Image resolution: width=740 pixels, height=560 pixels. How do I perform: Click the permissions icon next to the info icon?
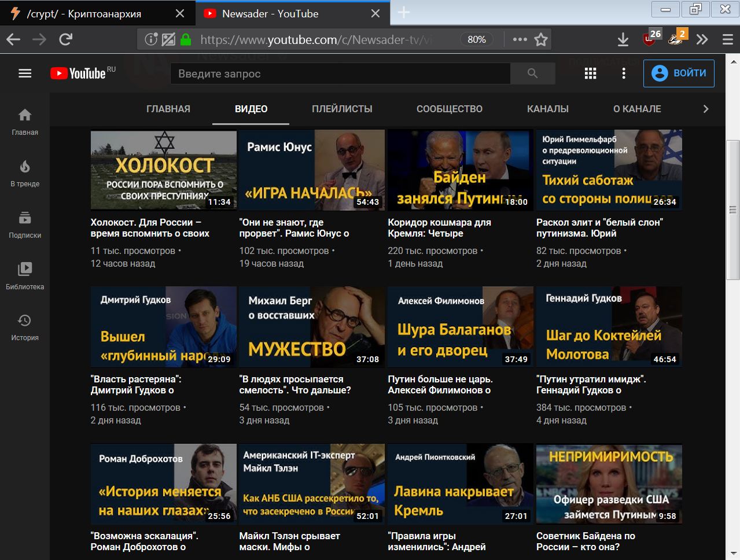pyautogui.click(x=168, y=39)
